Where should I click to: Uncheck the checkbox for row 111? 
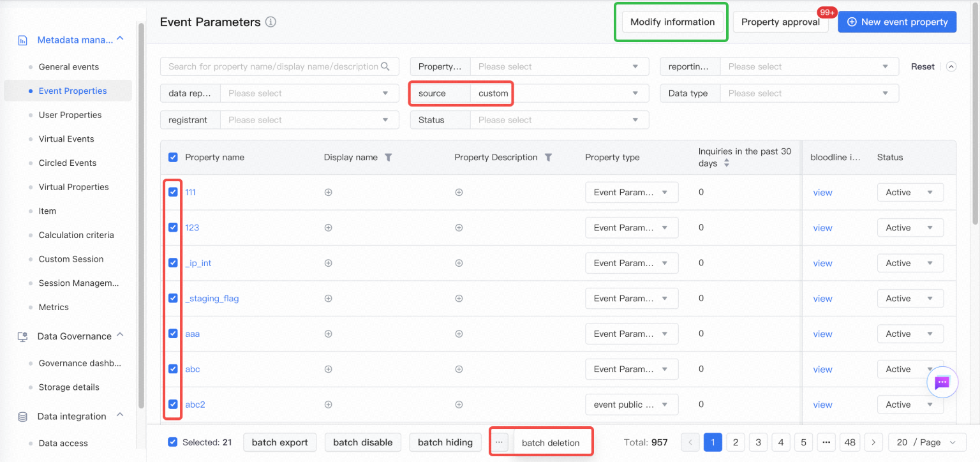pyautogui.click(x=173, y=192)
